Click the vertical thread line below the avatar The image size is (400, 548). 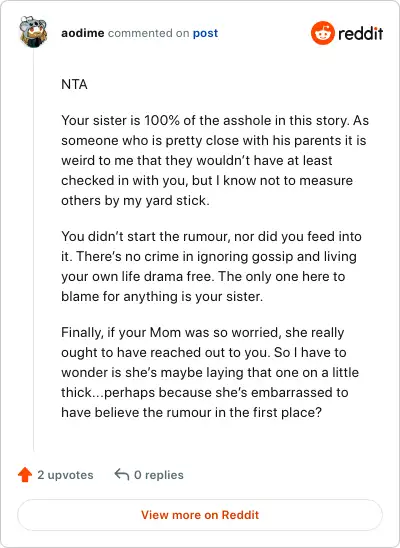34,250
